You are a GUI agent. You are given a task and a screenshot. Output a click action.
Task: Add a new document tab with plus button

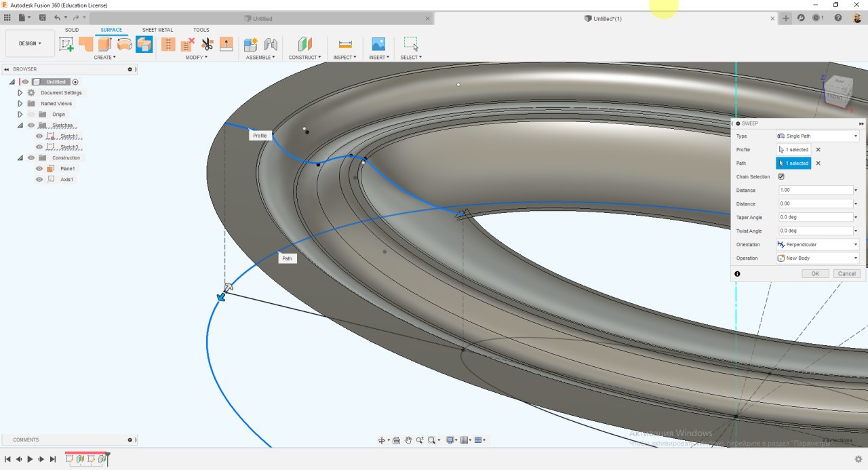point(786,18)
